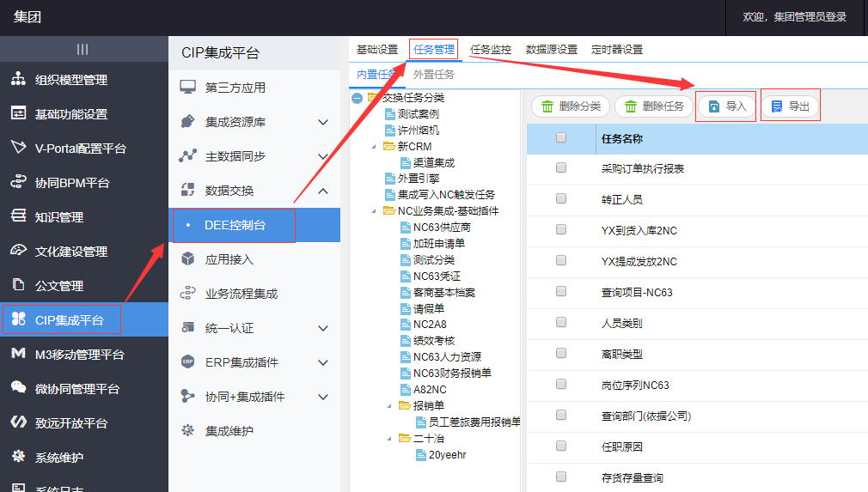Collapse sidebar with the three-bar handle
The height and width of the screenshot is (492, 868).
click(83, 49)
